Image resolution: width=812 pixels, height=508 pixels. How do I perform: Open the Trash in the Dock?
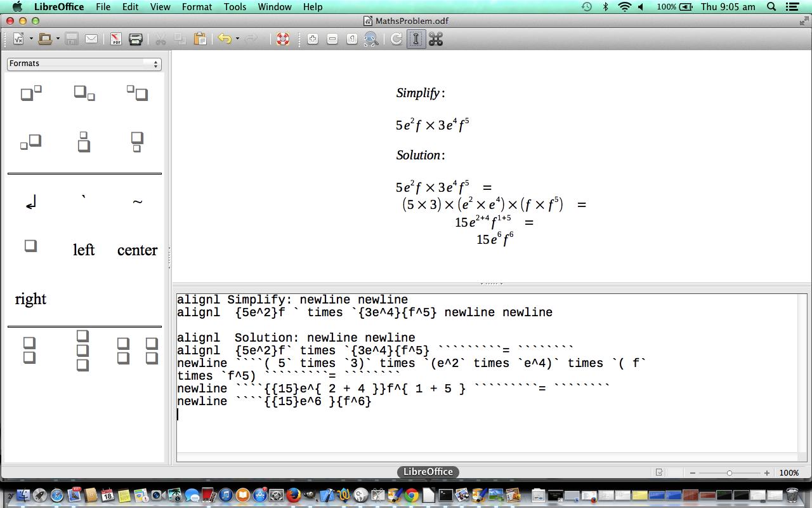792,495
